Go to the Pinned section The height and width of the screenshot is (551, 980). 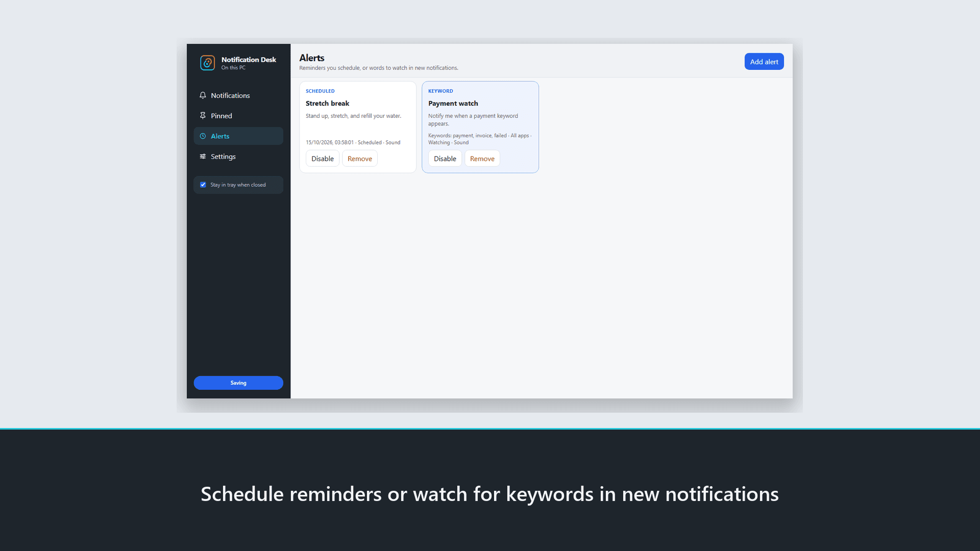(238, 116)
